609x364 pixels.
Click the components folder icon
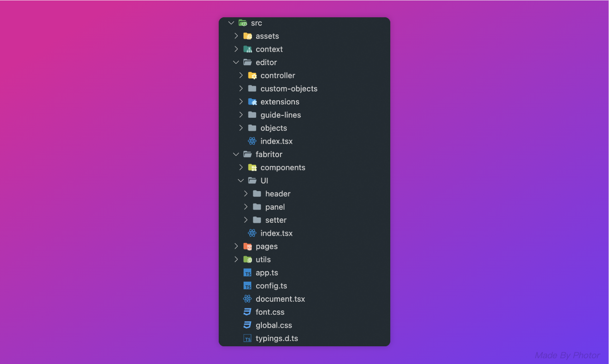pos(252,168)
